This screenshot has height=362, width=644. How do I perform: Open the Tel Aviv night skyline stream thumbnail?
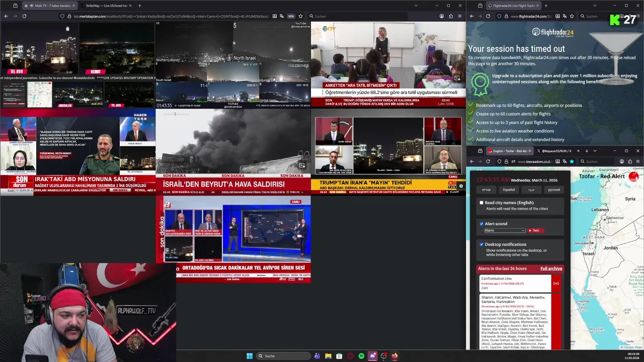click(39, 49)
